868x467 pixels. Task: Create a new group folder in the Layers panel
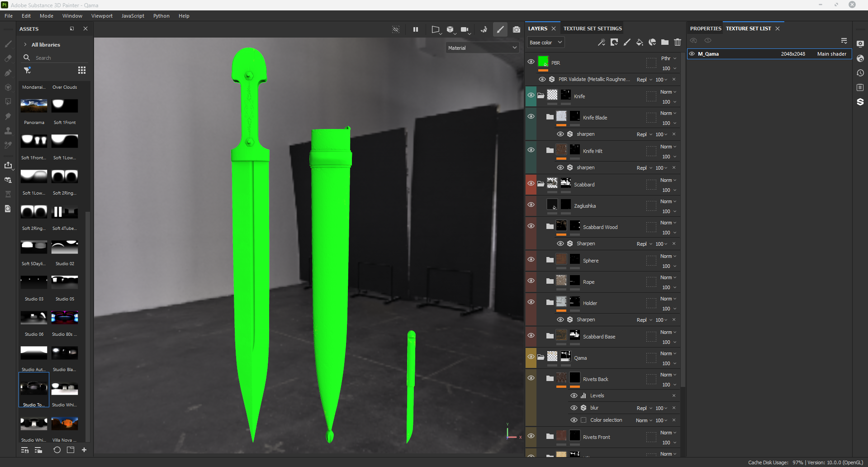click(665, 42)
